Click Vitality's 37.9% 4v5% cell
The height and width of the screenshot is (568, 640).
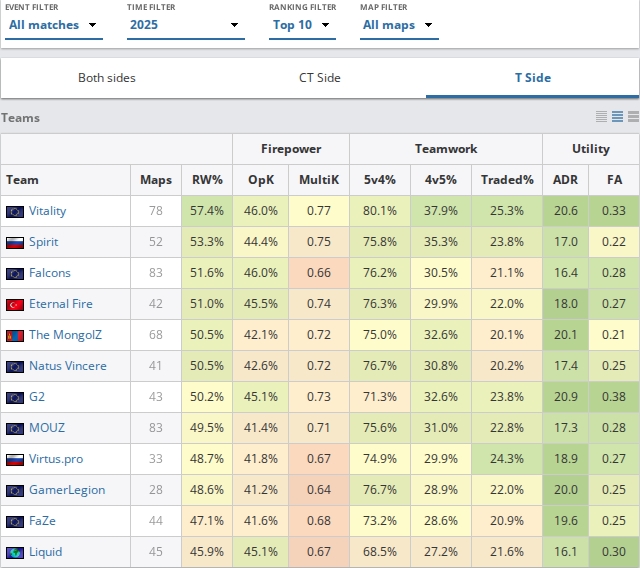coord(441,211)
